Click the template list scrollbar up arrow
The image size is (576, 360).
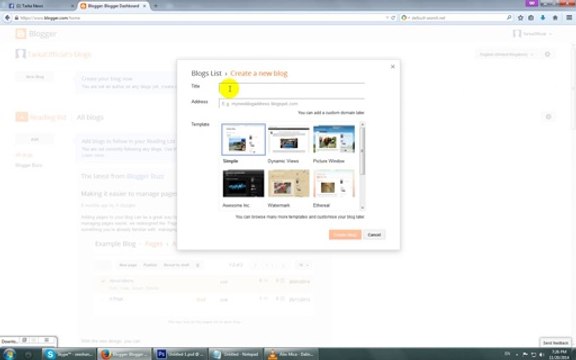coord(363,125)
